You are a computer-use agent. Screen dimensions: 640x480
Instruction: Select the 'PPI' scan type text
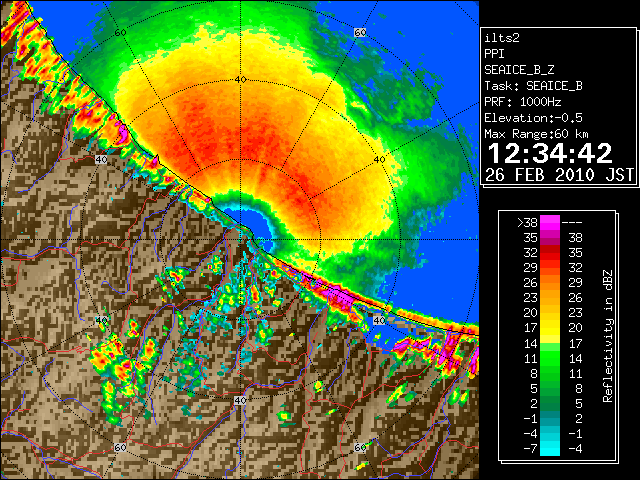point(494,54)
